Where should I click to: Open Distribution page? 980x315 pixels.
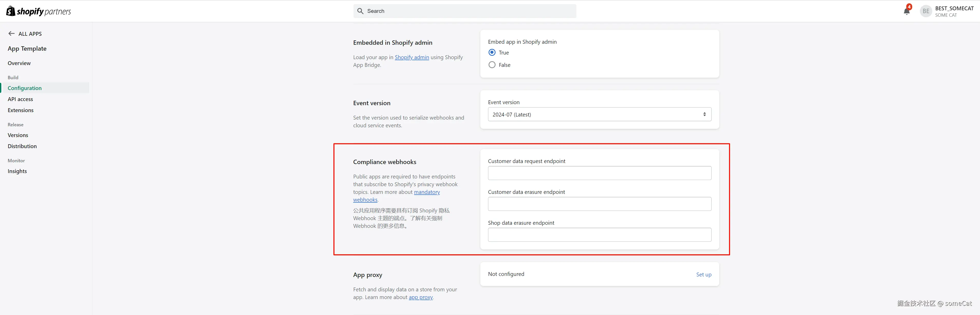(22, 146)
